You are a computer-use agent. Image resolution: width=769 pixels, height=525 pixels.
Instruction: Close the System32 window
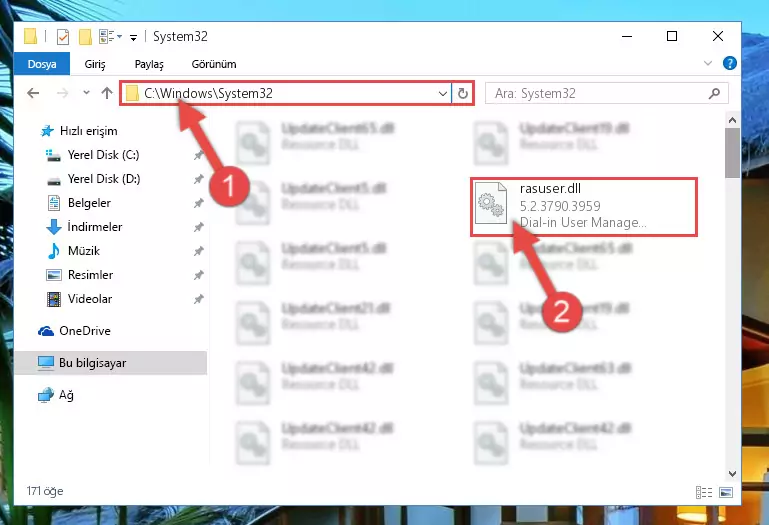[718, 36]
